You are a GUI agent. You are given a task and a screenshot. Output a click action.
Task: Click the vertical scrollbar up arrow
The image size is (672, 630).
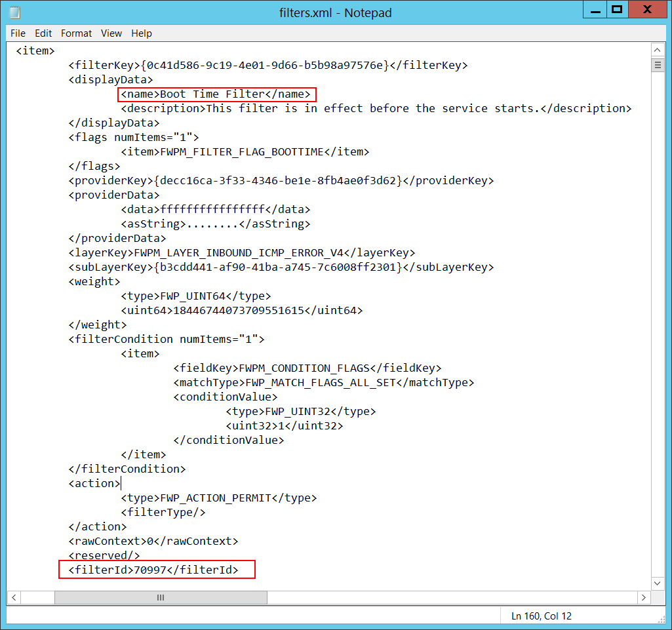(x=657, y=50)
